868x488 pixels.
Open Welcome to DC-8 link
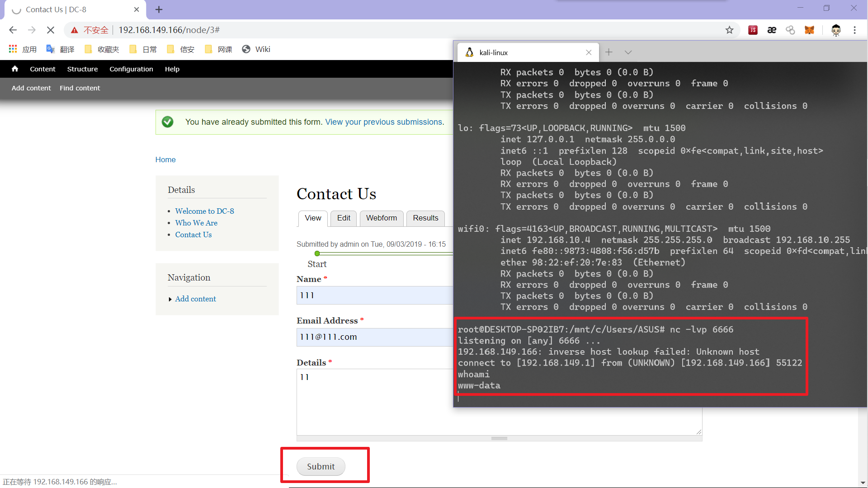(204, 211)
